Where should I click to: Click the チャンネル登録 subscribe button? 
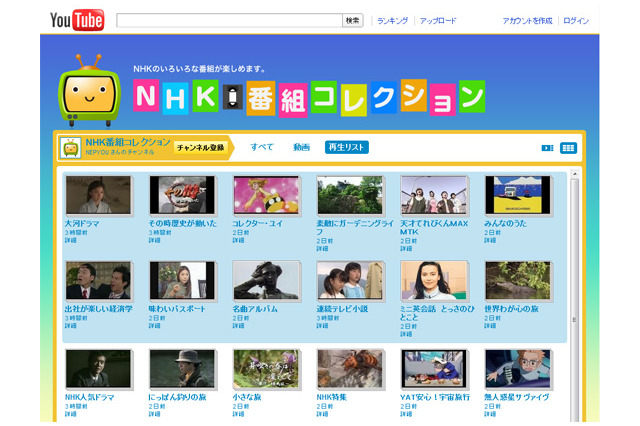tap(200, 147)
